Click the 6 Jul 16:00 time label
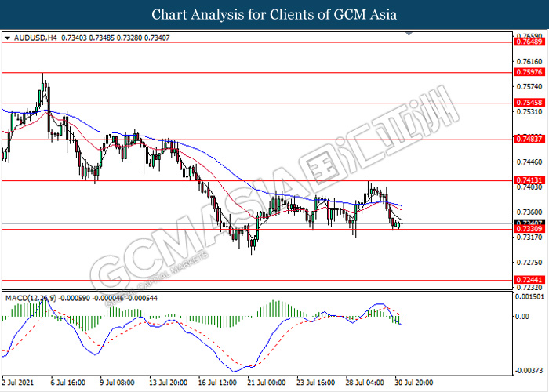 [x=68, y=383]
